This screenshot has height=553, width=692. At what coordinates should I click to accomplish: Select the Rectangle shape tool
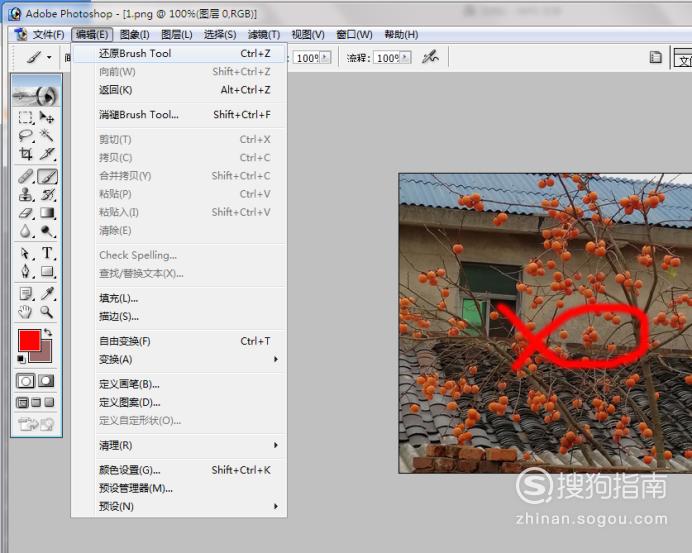(47, 271)
